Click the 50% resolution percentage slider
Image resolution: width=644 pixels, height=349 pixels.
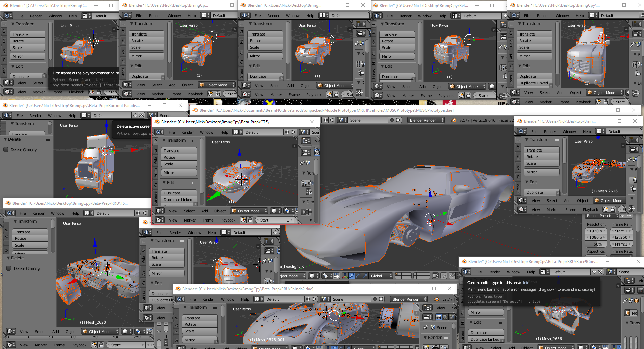pos(596,244)
